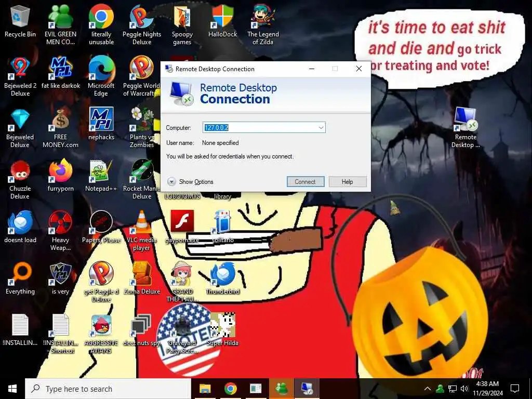Select the Thunderbird desktop shortcut icon
The width and height of the screenshot is (532, 399).
pos(222,278)
